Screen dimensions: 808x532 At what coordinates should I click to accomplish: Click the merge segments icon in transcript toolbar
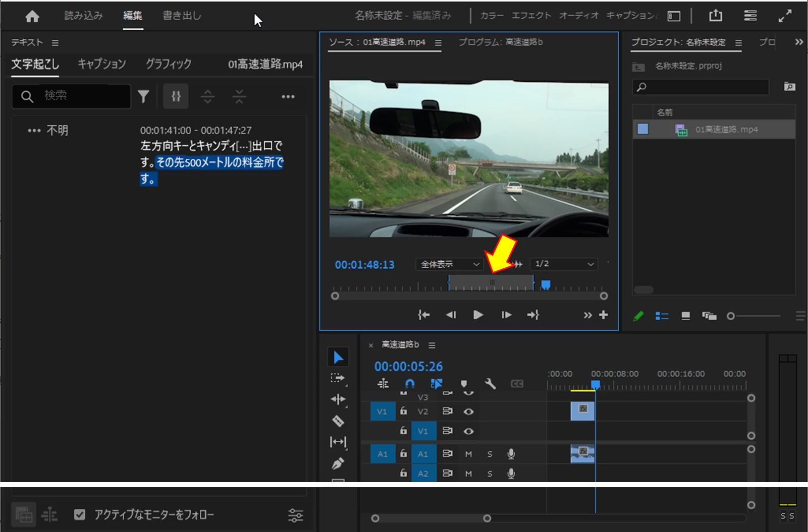click(x=239, y=96)
